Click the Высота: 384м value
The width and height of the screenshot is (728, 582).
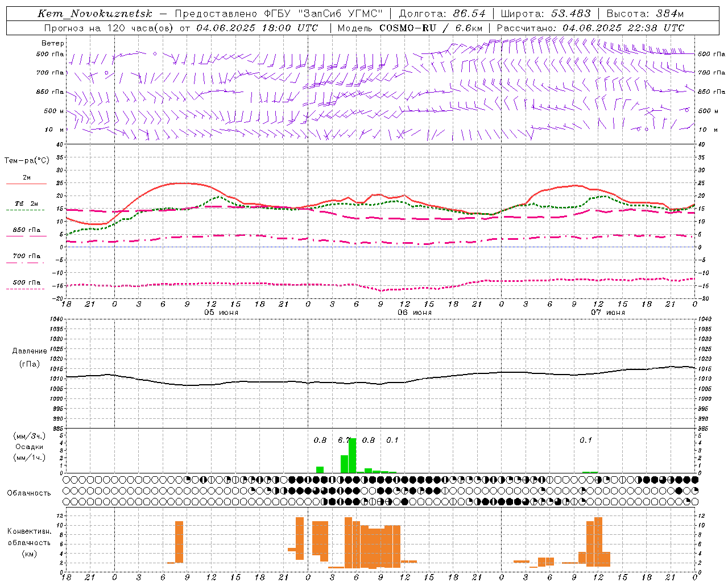645,14
